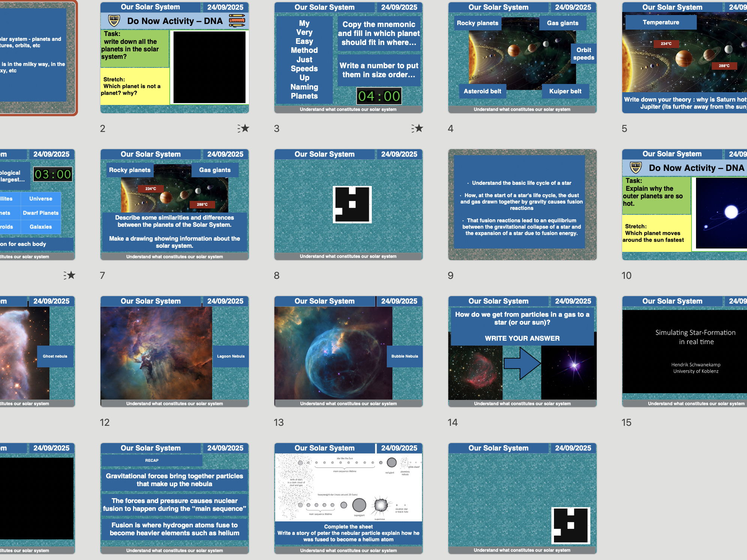Click the transition star indicator under slide 2
Viewport: 747px width, 560px height.
coord(246,129)
